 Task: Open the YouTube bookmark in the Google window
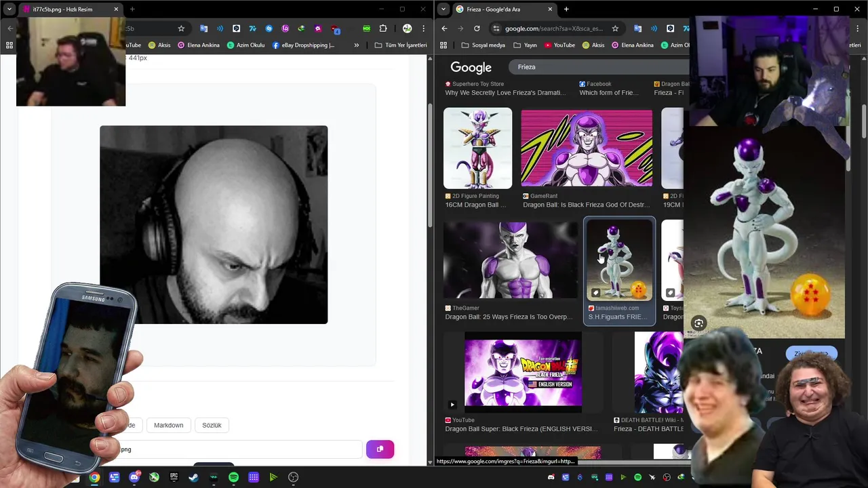coord(559,45)
